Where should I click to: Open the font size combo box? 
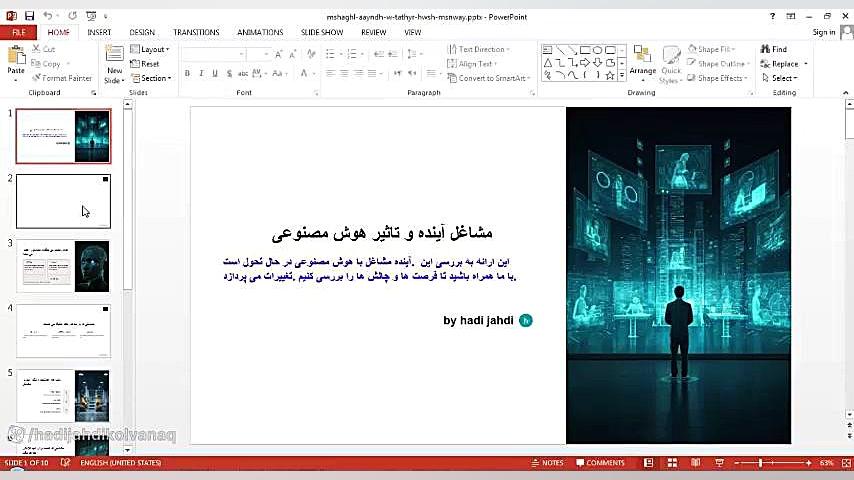tap(258, 54)
